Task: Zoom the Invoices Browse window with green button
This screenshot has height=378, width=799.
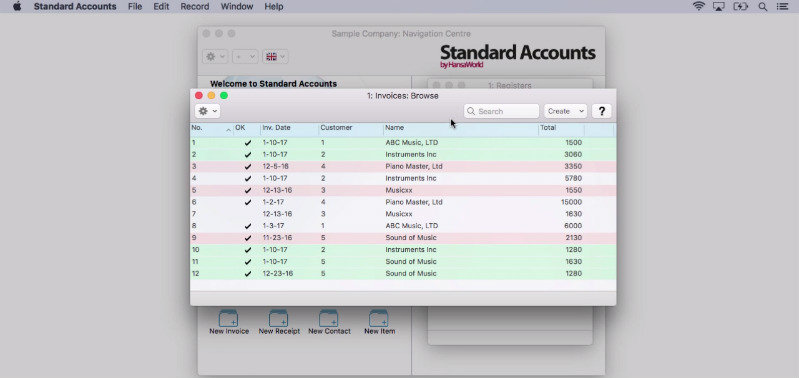Action: point(224,95)
